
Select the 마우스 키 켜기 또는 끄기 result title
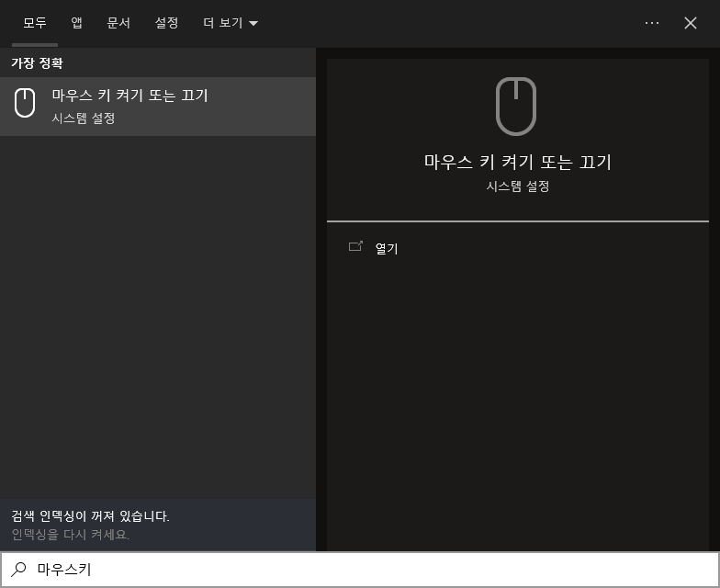coord(129,96)
